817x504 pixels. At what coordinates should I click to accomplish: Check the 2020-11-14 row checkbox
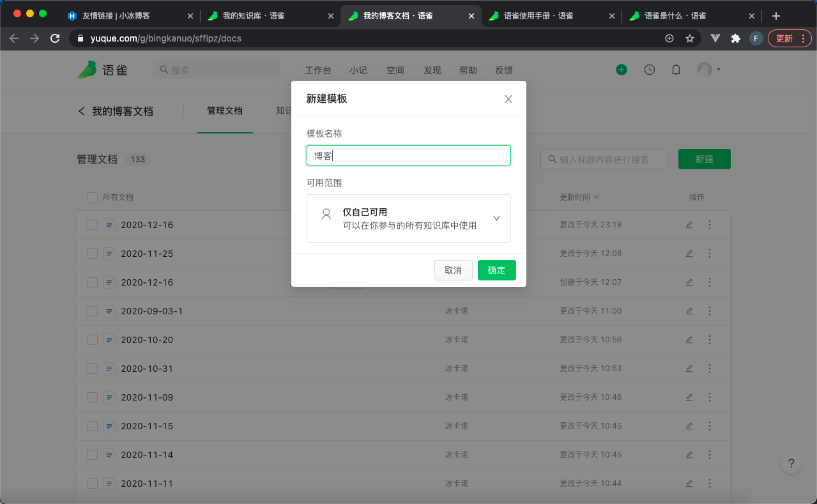[93, 455]
